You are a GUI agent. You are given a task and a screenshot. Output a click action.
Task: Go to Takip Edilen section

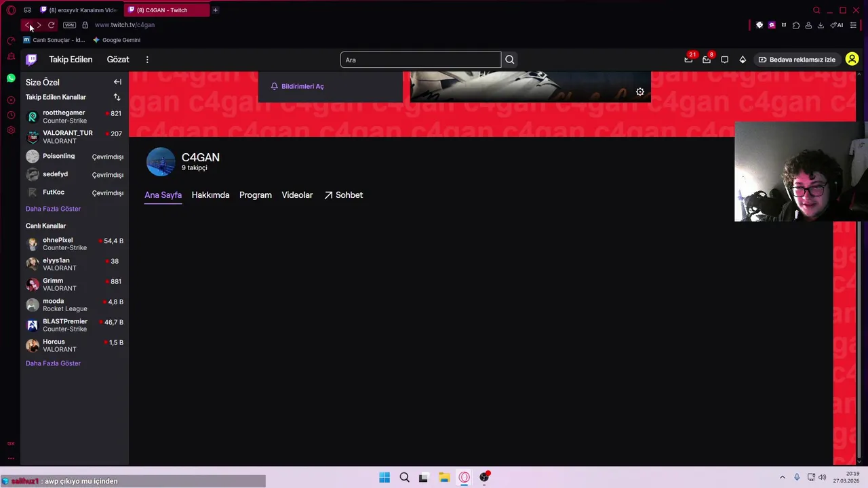[x=71, y=60]
